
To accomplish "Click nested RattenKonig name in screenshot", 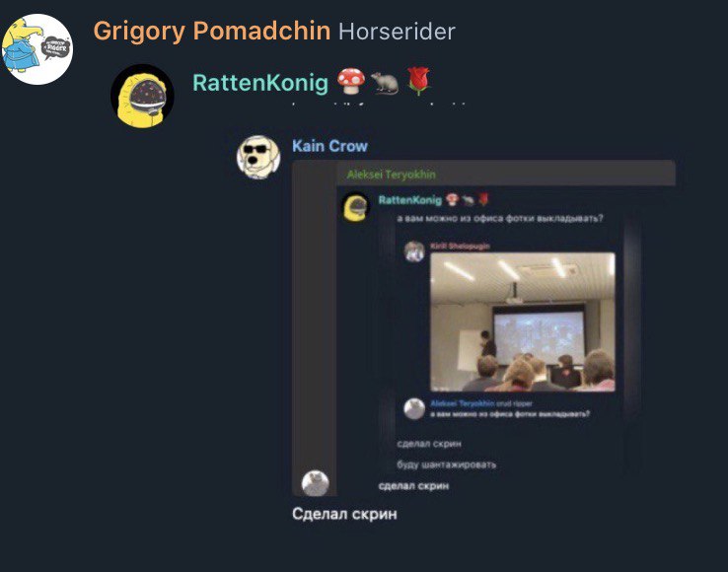I will [410, 200].
